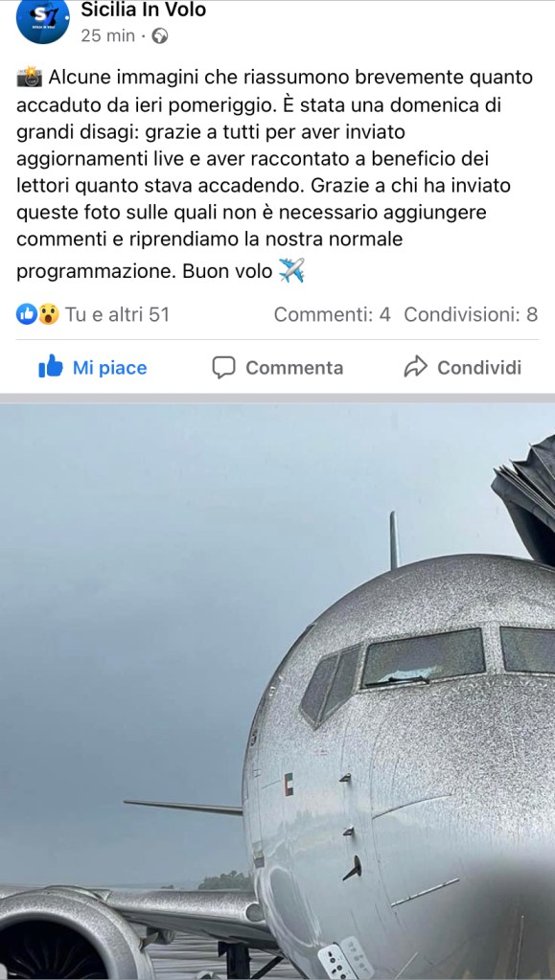
Task: Open 'Condivisioni: 8' shares list
Action: 471,314
